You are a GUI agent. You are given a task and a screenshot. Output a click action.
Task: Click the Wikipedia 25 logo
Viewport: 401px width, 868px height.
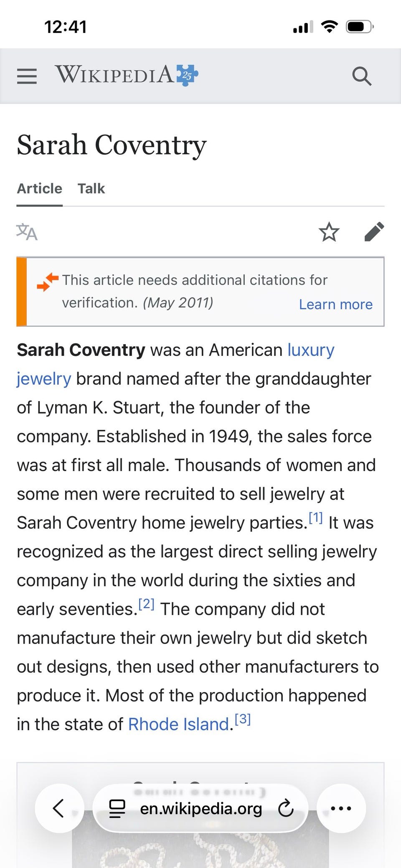coord(127,75)
